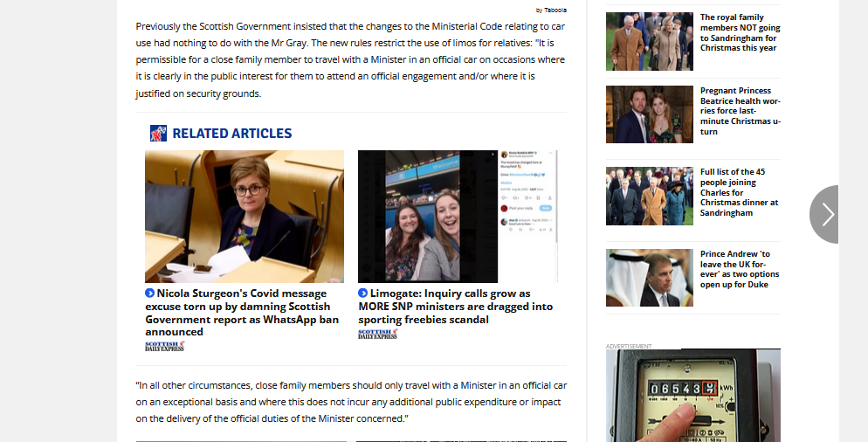The image size is (868, 442).
Task: Click the ADVERTISEMENT label above the meter ad
Action: tap(629, 346)
